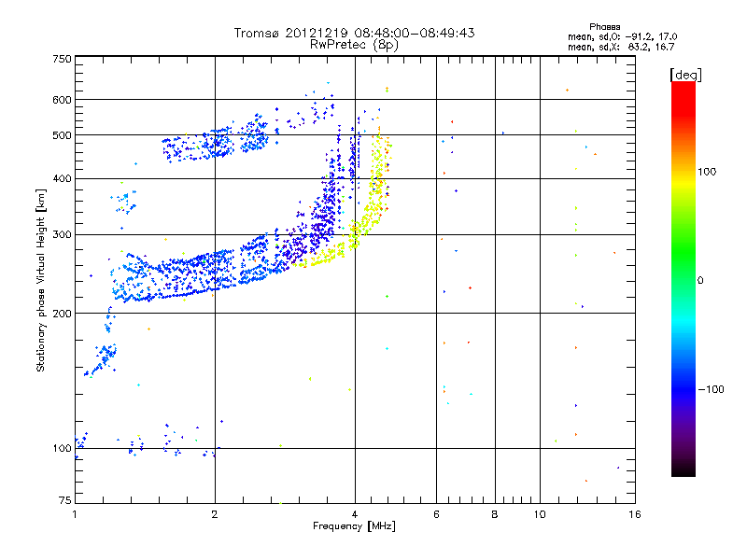Click the 'Frequency [MHz]' axis label
The width and height of the screenshot is (747, 560).
354,526
